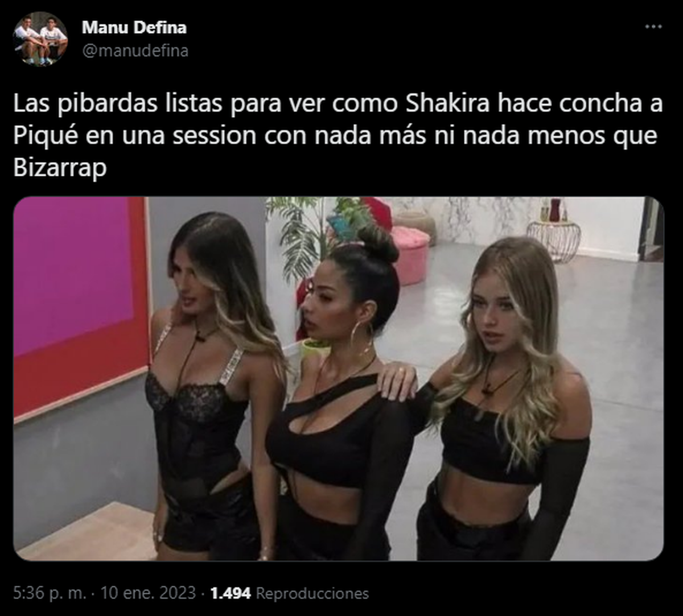This screenshot has height=616, width=683.
Task: Open the tweet's attached photo
Action: (339, 379)
